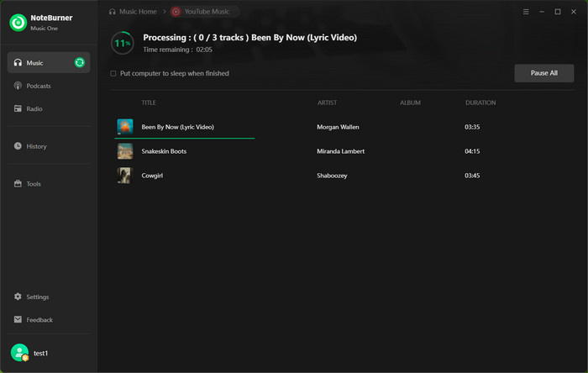Viewport: 588px width, 373px height.
Task: Click the ALBUM column header
Action: pos(410,102)
